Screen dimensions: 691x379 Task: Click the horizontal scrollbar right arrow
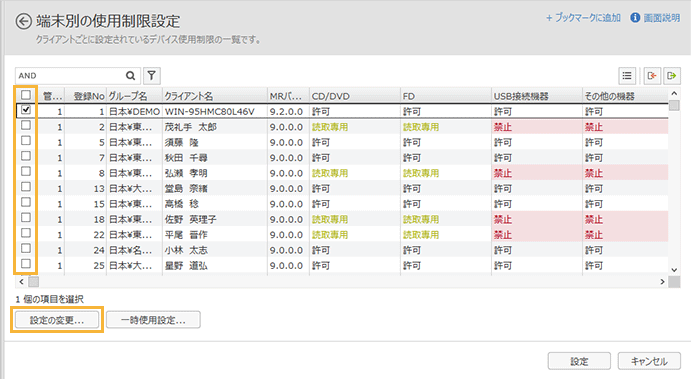pos(662,281)
